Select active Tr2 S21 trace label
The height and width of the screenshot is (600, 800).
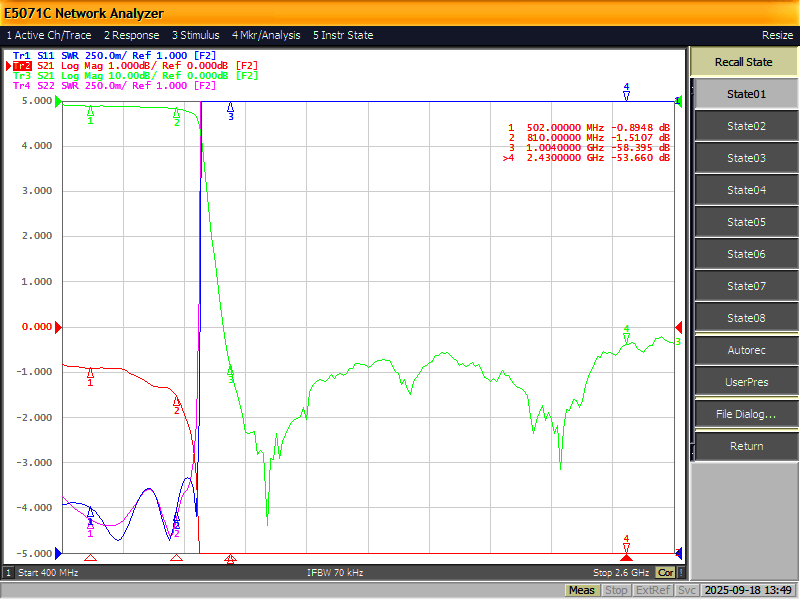135,66
